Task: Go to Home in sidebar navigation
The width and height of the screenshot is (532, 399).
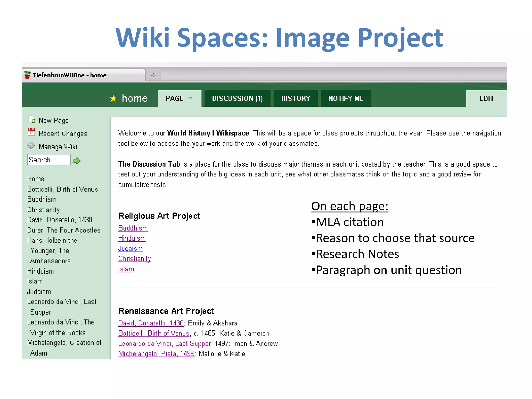Action: 36,179
